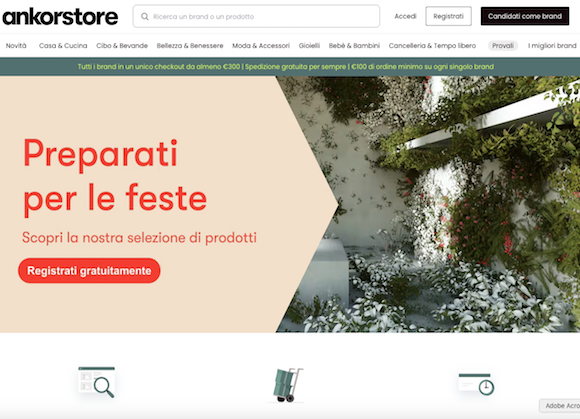This screenshot has height=419, width=580.
Task: Click the Provali pill tab
Action: click(x=503, y=45)
